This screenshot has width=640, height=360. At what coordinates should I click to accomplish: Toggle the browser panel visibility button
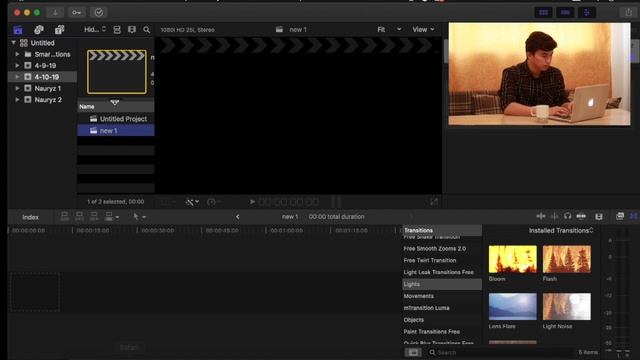(543, 13)
